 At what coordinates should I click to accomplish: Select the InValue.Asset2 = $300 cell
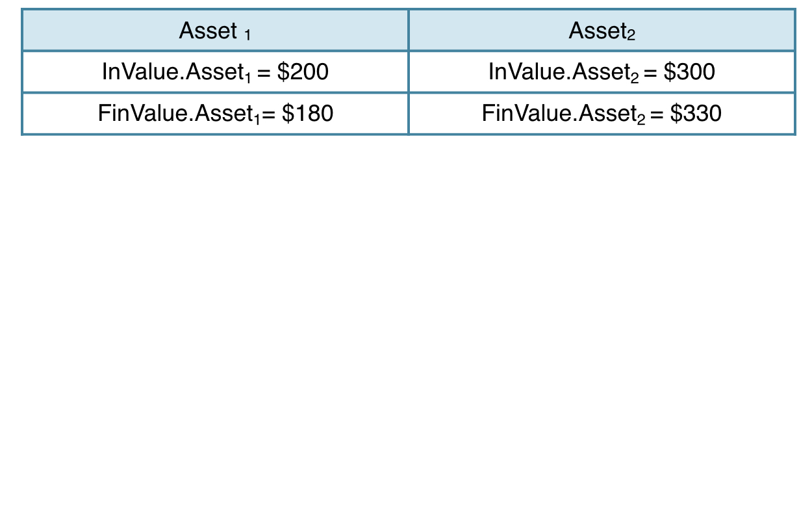point(602,71)
